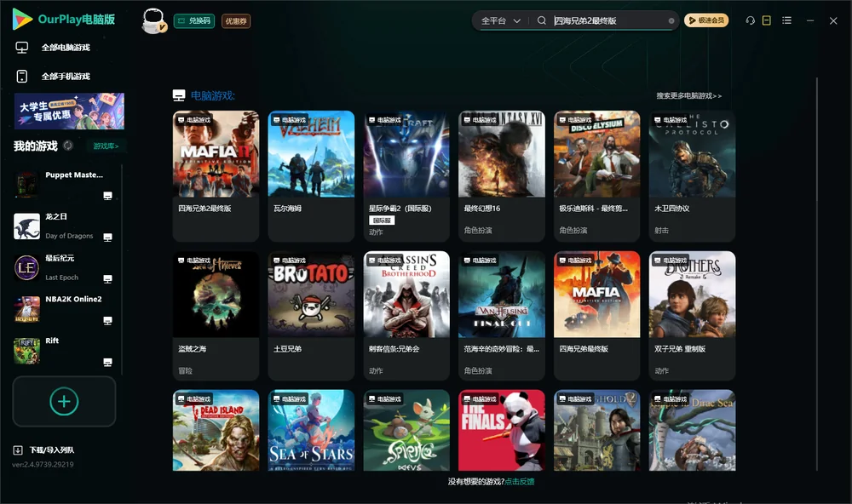Image resolution: width=852 pixels, height=504 pixels.
Task: Open 下载/导入队列 queue
Action: [43, 450]
